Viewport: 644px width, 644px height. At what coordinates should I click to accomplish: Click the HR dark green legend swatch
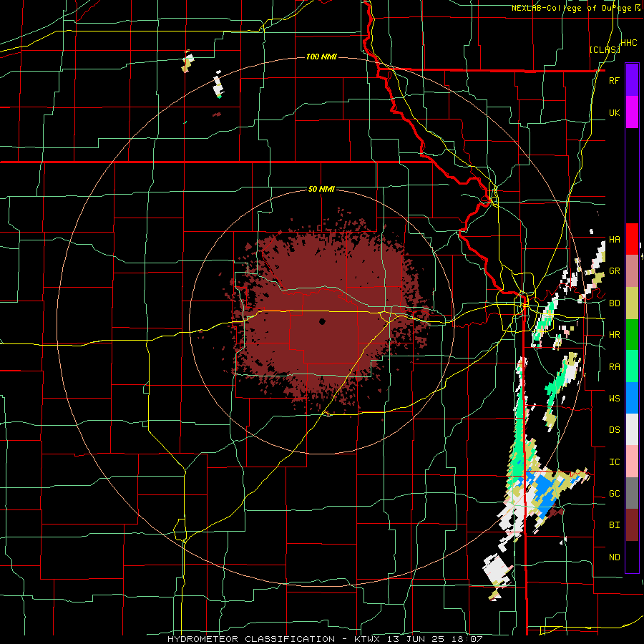point(632,335)
